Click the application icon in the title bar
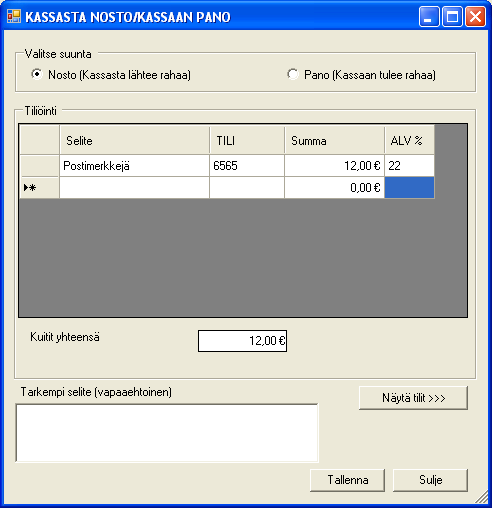Image resolution: width=492 pixels, height=508 pixels. tap(14, 16)
